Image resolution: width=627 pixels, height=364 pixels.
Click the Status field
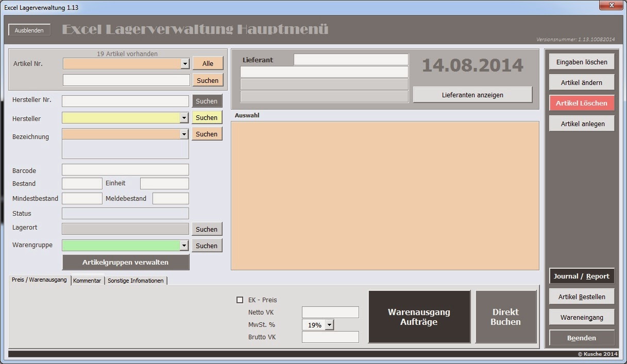125,213
